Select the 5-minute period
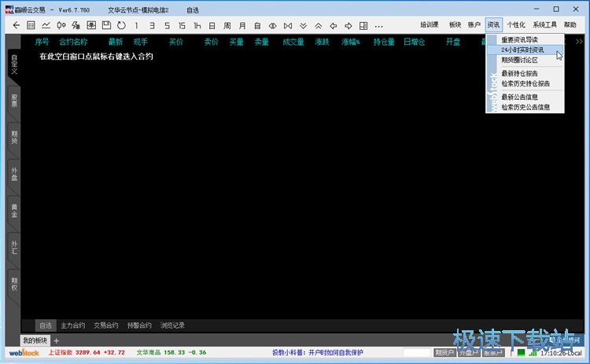Image resolution: width=590 pixels, height=364 pixels. (167, 26)
